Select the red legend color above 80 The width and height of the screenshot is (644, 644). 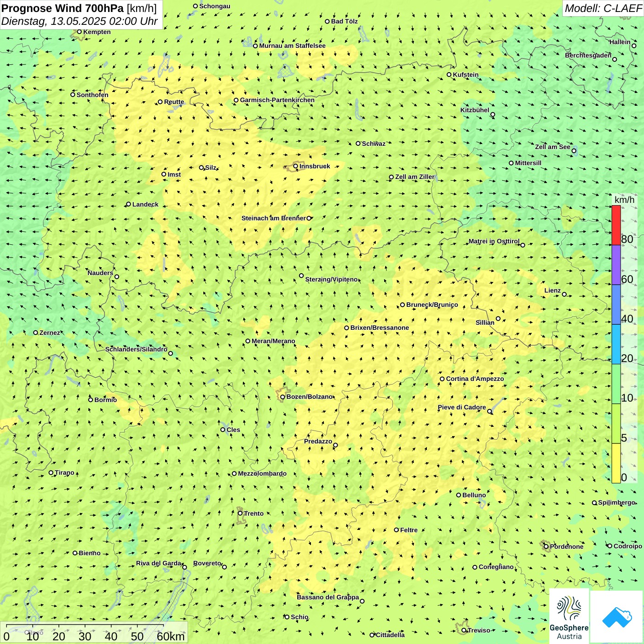616,225
